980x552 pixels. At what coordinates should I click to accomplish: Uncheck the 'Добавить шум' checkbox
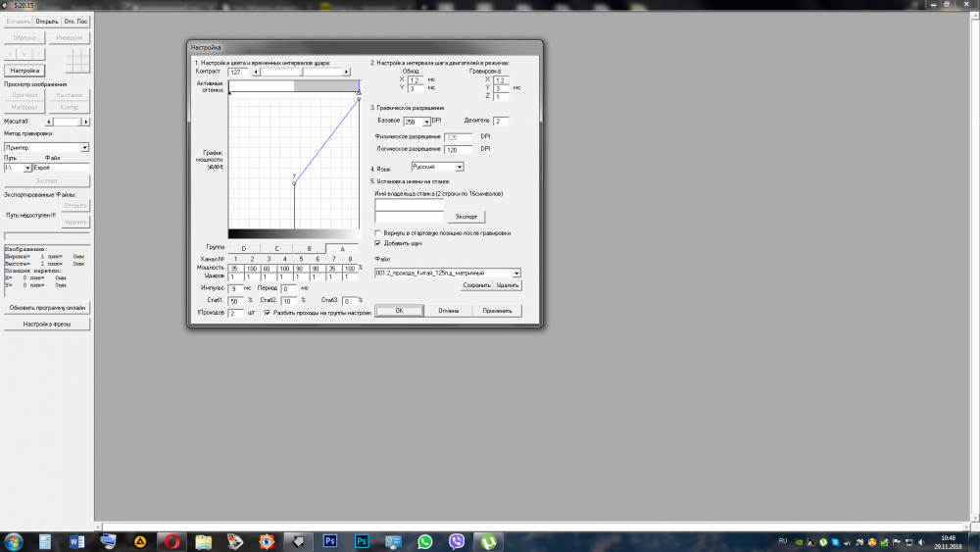379,242
